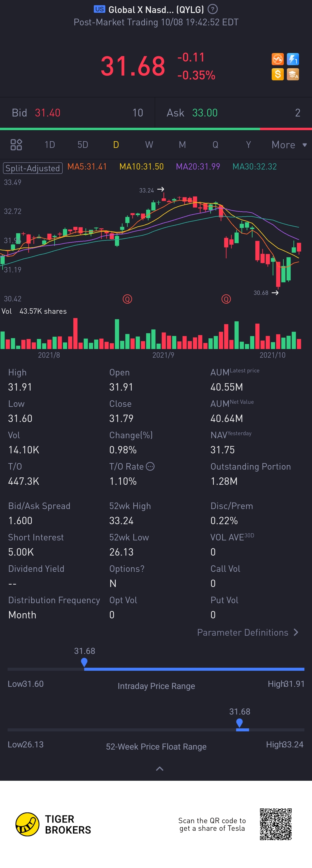Tap the Distribution Frequency Month value

click(22, 615)
